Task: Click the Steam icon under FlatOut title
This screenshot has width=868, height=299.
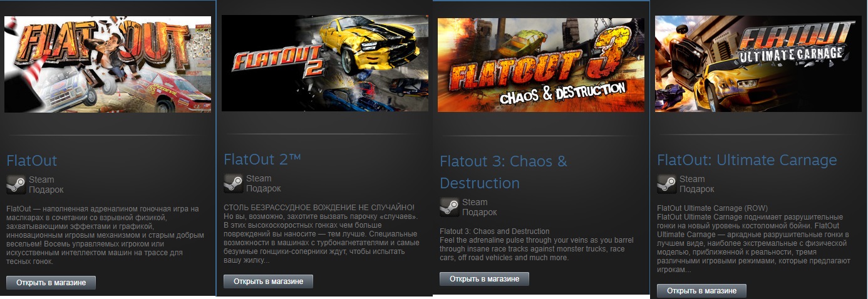Action: click(16, 185)
